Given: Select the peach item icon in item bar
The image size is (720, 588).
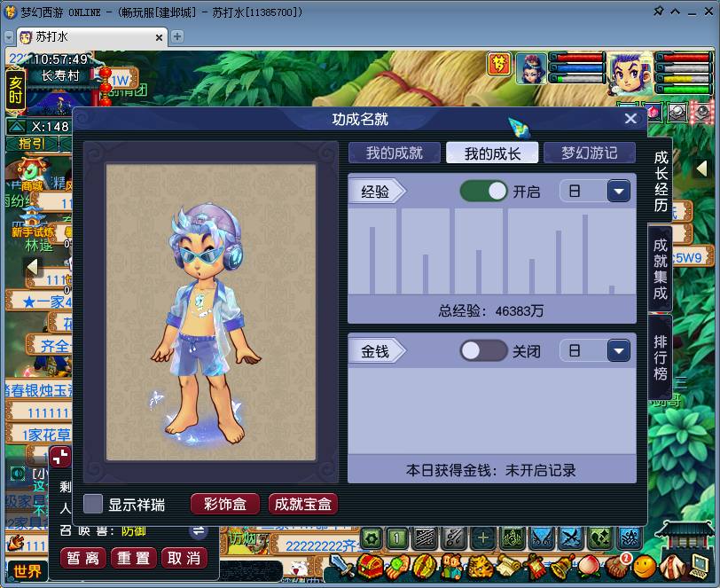Looking at the screenshot, I should pyautogui.click(x=590, y=565).
